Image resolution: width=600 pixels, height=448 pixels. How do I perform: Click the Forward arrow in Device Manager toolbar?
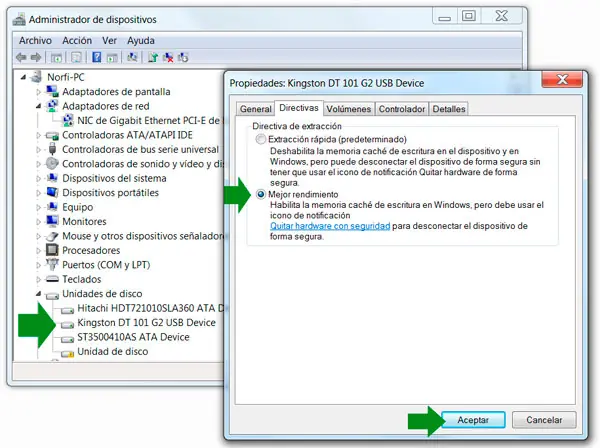36,57
